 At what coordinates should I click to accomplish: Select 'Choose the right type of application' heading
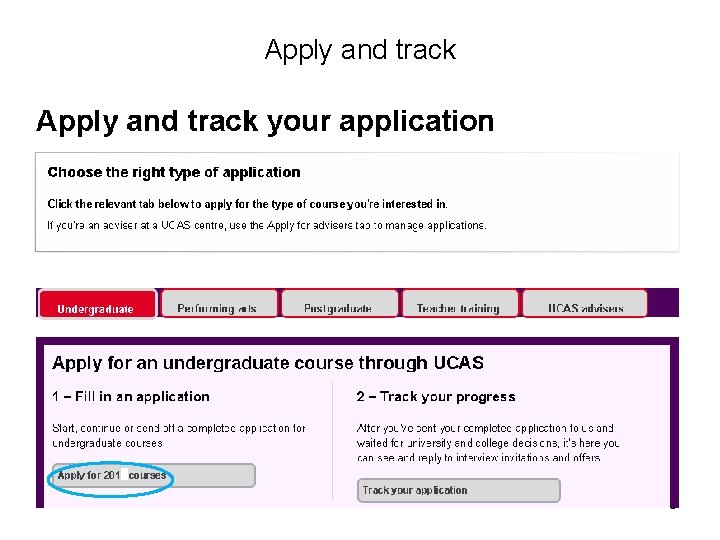[174, 173]
